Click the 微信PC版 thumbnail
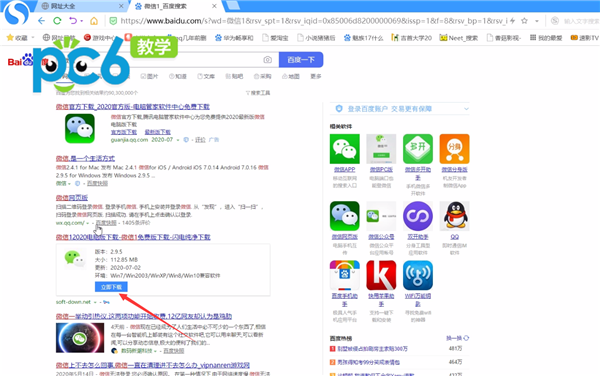 (381, 149)
